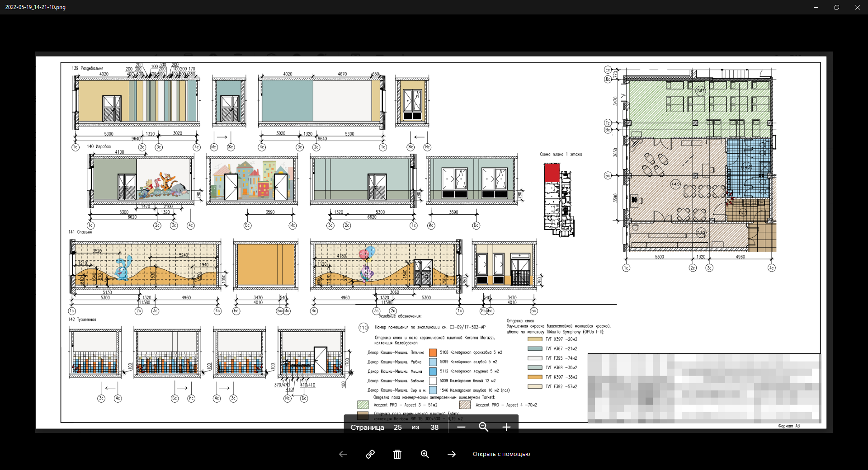This screenshot has width=868, height=470.
Task: Click the orange paint swatch beside TVT K397
Action: pyautogui.click(x=535, y=377)
